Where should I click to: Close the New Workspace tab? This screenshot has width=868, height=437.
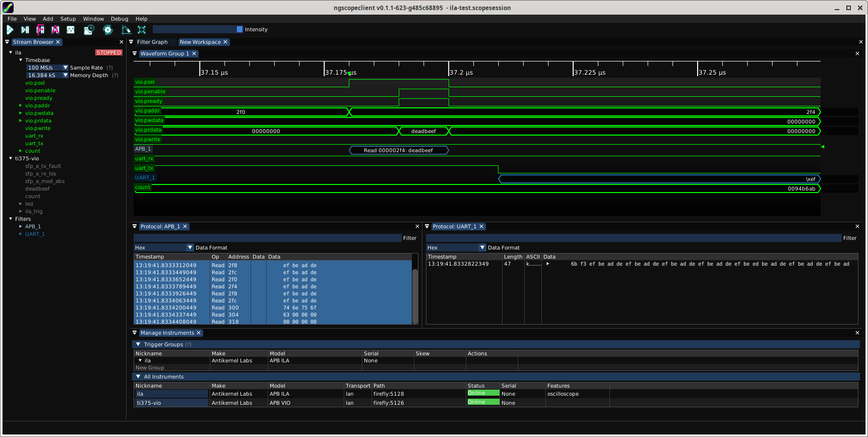click(225, 42)
